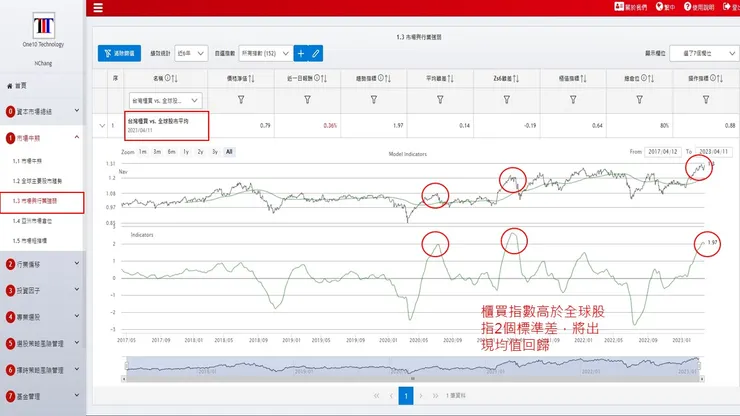Click the filter funnel above the 0.79 value

(x=241, y=100)
